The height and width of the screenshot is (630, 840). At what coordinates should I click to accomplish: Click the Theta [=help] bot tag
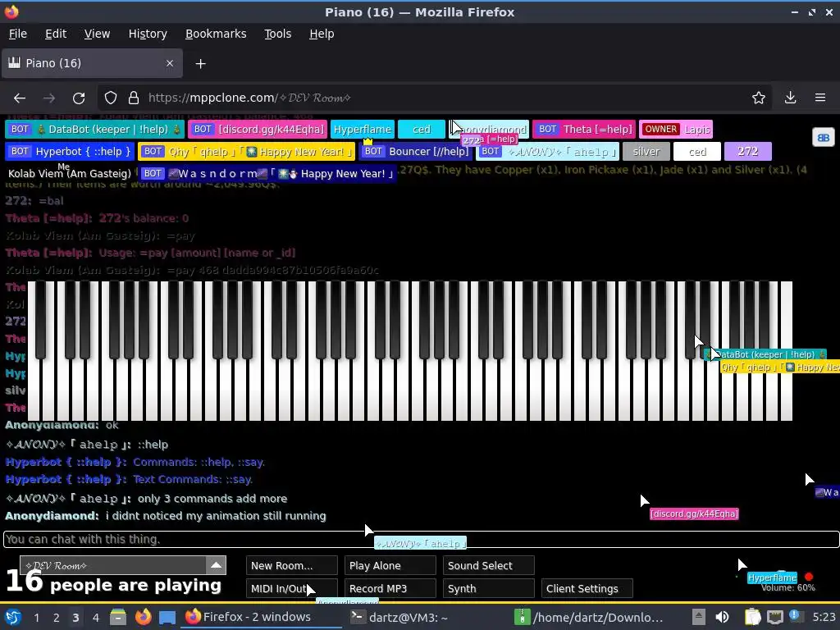point(584,129)
